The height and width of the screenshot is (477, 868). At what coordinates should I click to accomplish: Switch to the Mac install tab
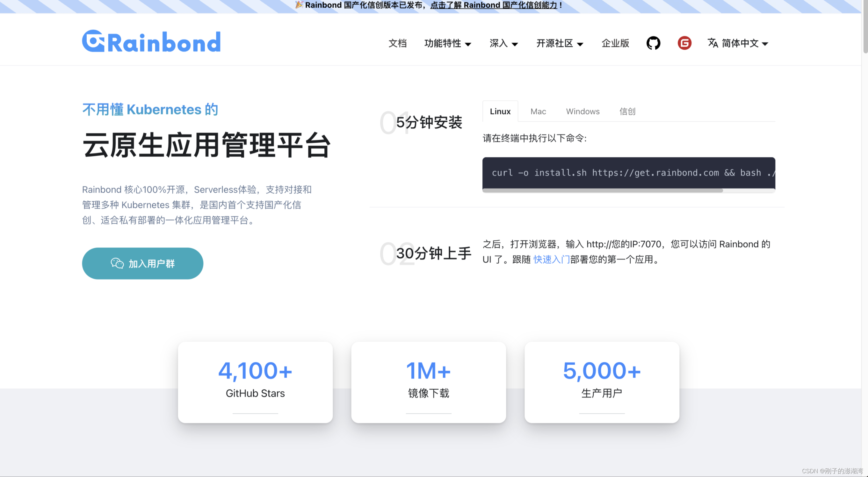[538, 111]
